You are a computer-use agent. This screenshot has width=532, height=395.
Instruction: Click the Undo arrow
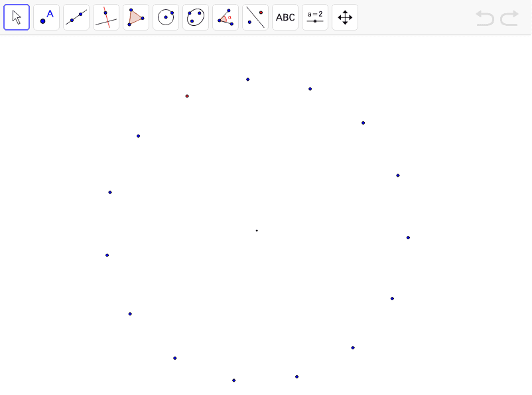[x=484, y=19]
